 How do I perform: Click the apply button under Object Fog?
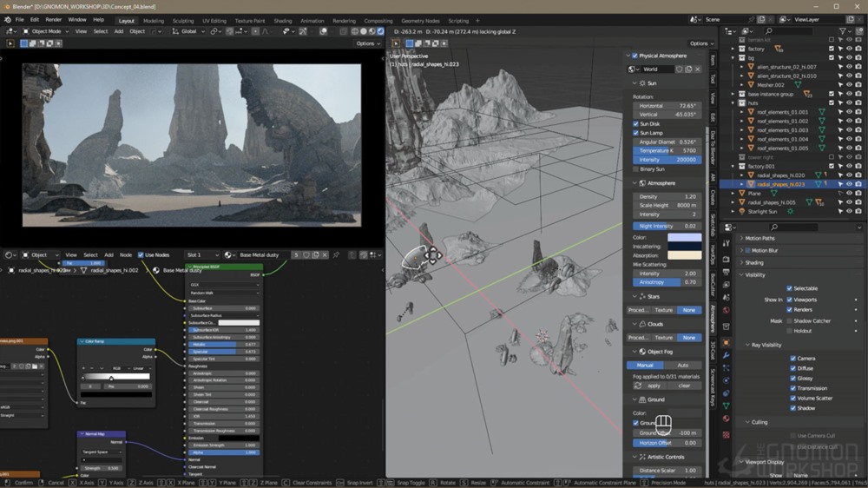click(654, 386)
